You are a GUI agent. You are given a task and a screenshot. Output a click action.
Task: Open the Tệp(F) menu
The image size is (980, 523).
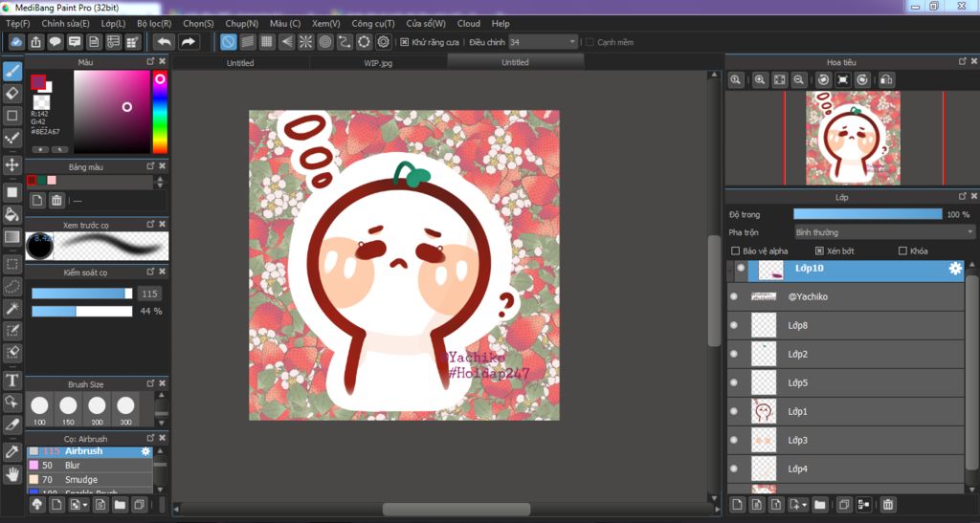pyautogui.click(x=17, y=23)
